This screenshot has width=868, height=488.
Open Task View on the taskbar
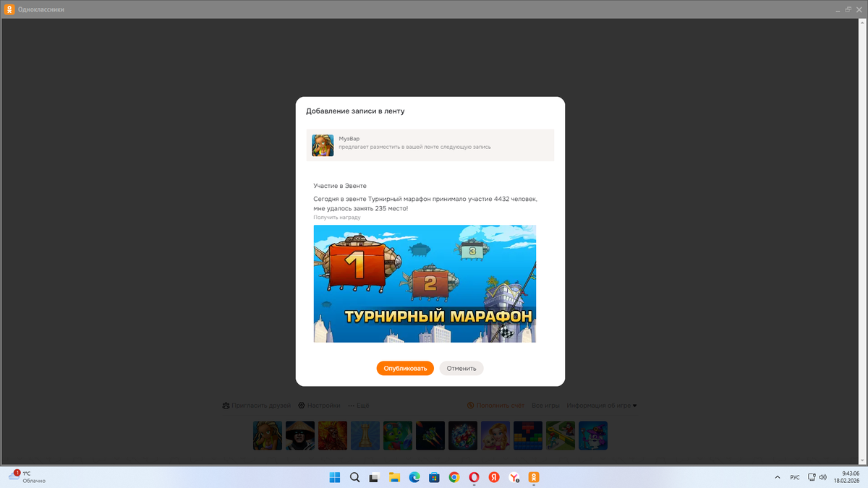[375, 477]
